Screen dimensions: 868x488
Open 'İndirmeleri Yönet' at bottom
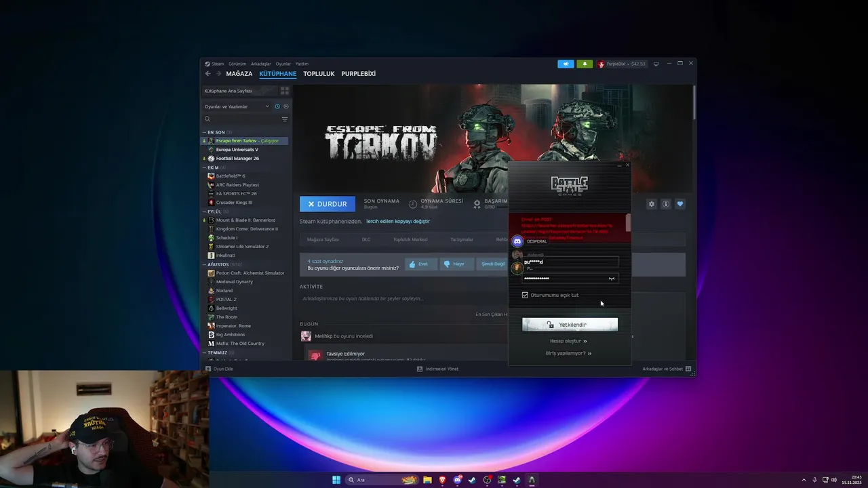coord(437,369)
